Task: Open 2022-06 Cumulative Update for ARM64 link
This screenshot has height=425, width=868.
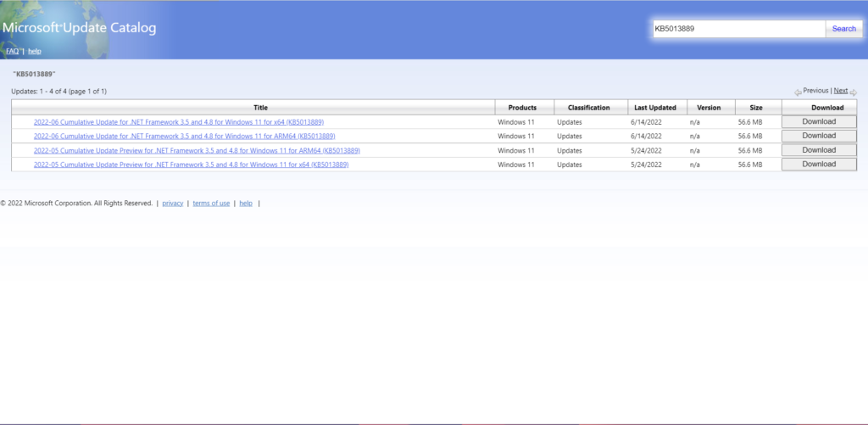Action: pyautogui.click(x=184, y=136)
